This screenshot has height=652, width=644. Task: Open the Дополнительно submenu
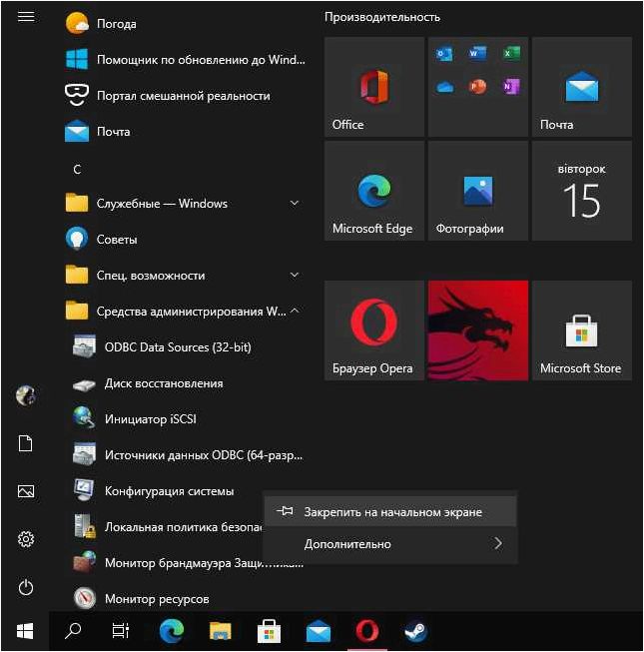pyautogui.click(x=390, y=543)
